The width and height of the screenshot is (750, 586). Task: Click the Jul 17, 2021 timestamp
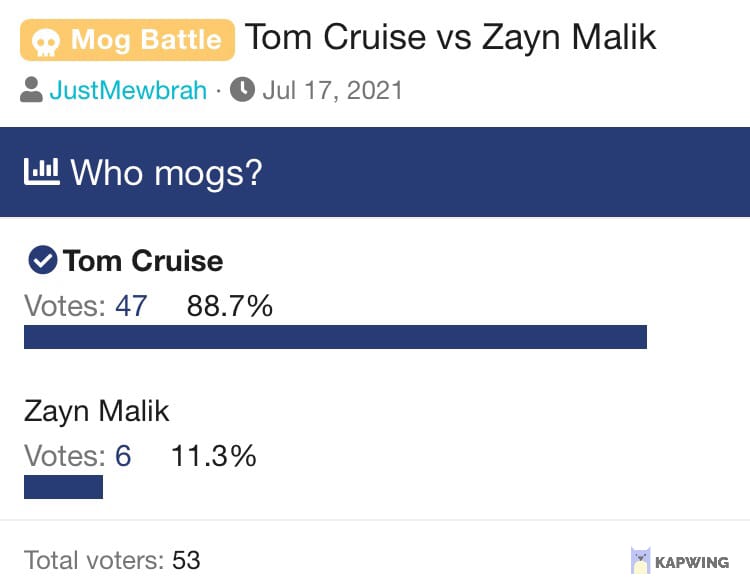(332, 90)
